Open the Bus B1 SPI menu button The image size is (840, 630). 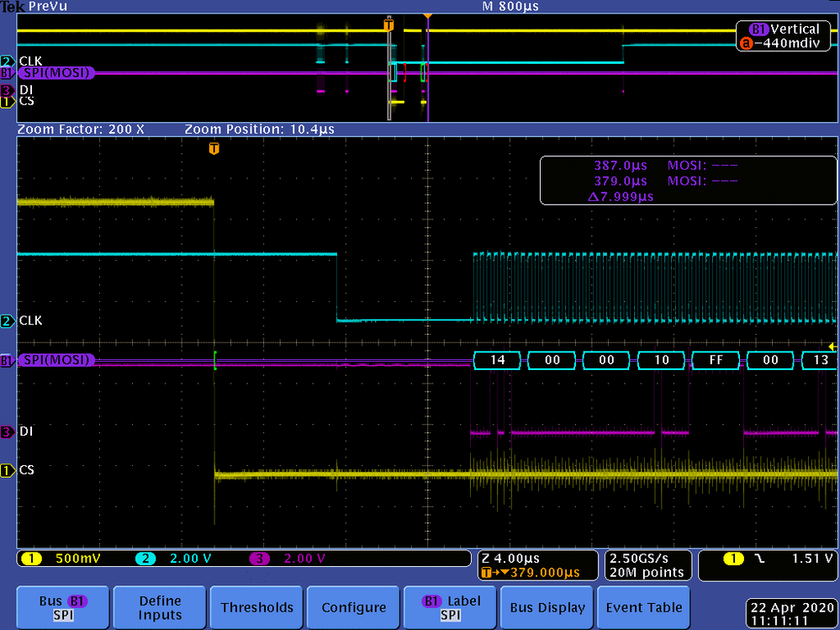(63, 607)
